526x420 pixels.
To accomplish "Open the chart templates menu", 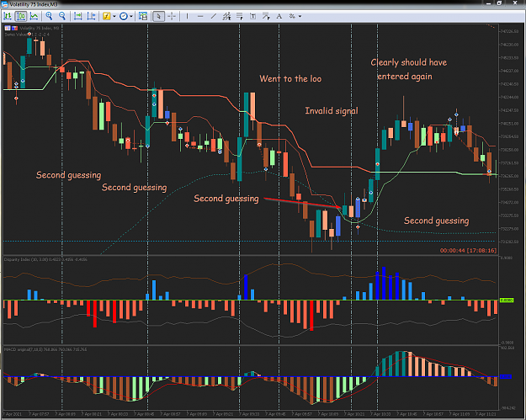I will point(143,16).
